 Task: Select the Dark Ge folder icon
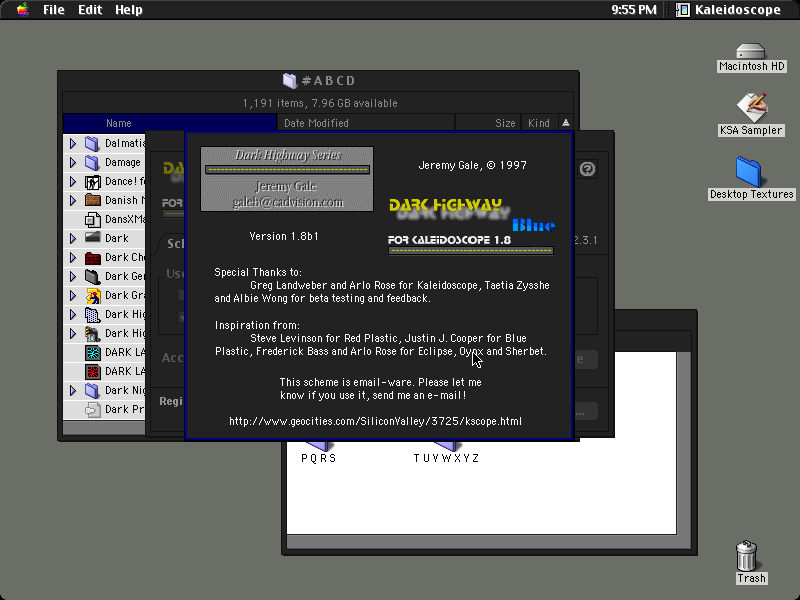(92, 277)
